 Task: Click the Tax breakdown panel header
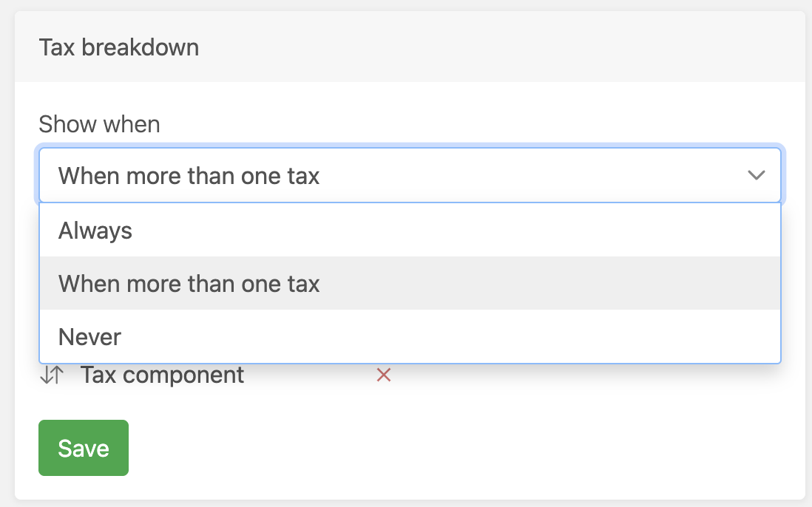point(410,47)
